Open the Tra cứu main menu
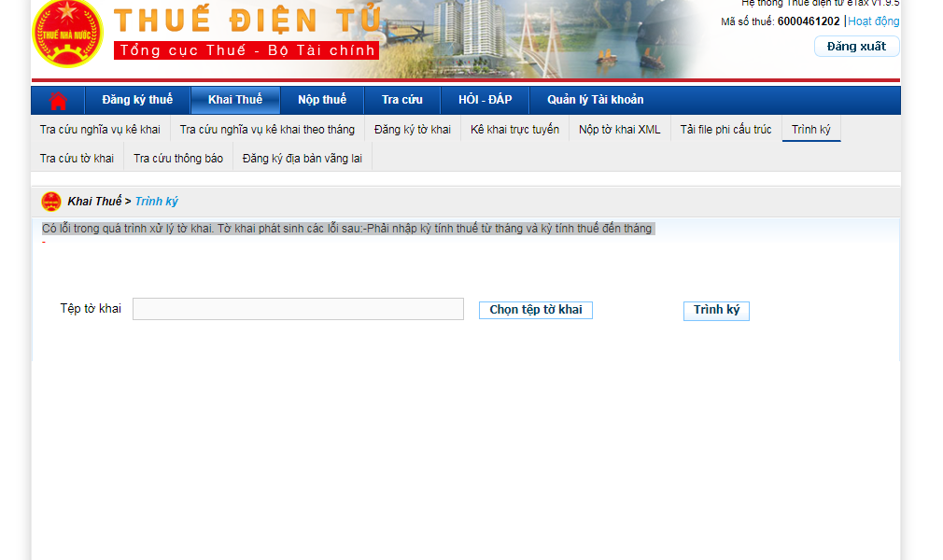 pos(401,100)
